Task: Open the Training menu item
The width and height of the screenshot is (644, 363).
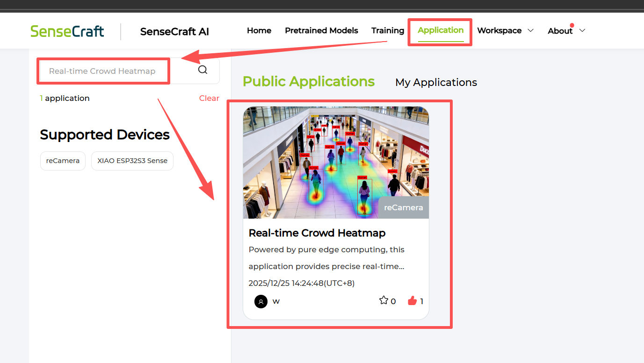Action: point(387,31)
